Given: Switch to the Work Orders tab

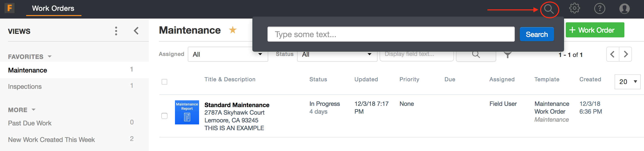Looking at the screenshot, I should coord(53,8).
